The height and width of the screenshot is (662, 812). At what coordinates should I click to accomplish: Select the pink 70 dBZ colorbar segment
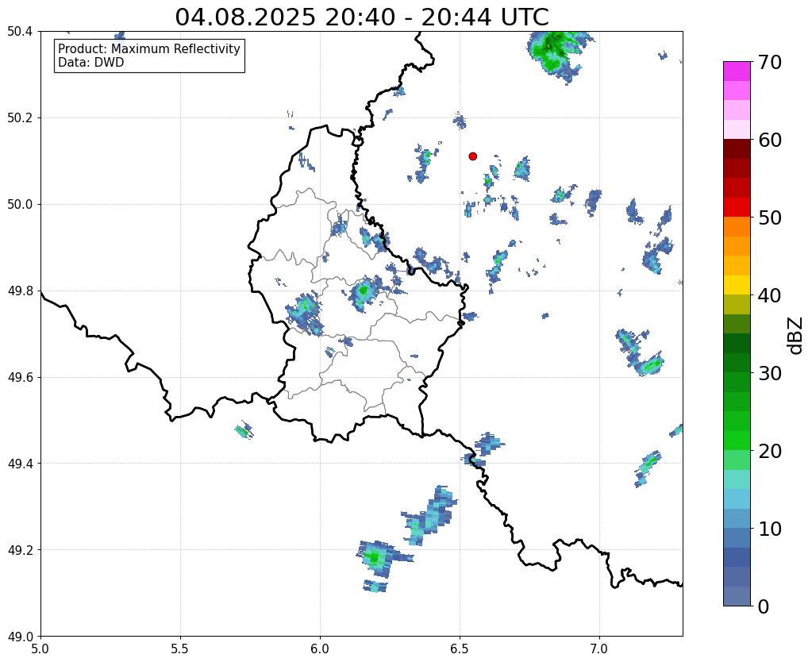[x=737, y=71]
